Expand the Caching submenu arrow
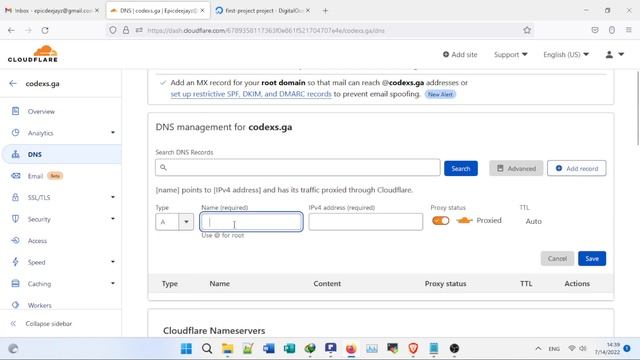Viewport: 640px width, 360px height. 113,283
